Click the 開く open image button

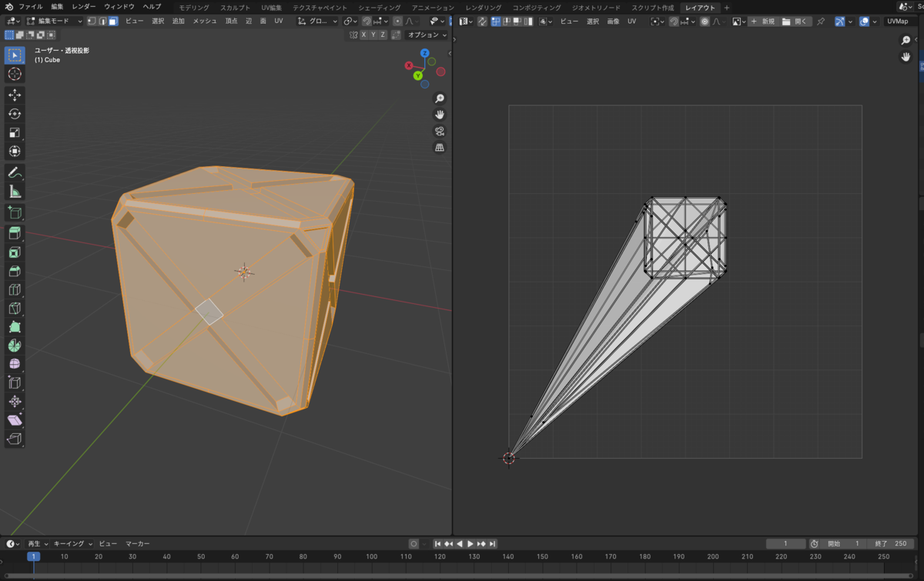(797, 22)
